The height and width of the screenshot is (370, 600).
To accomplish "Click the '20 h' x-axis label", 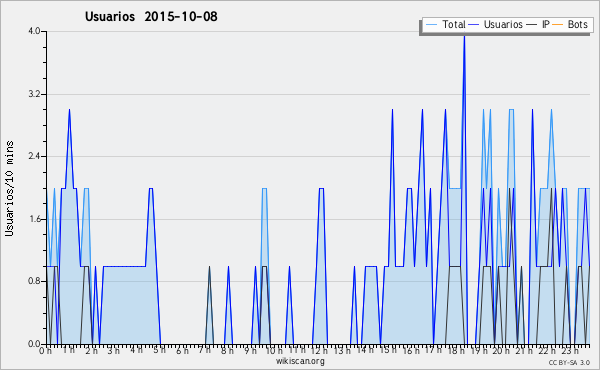I will coord(501,351).
